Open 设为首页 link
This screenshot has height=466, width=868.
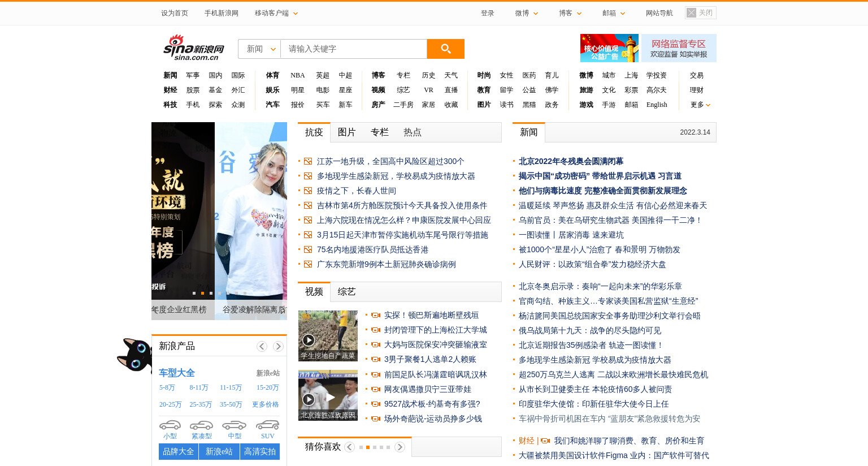[x=175, y=13]
